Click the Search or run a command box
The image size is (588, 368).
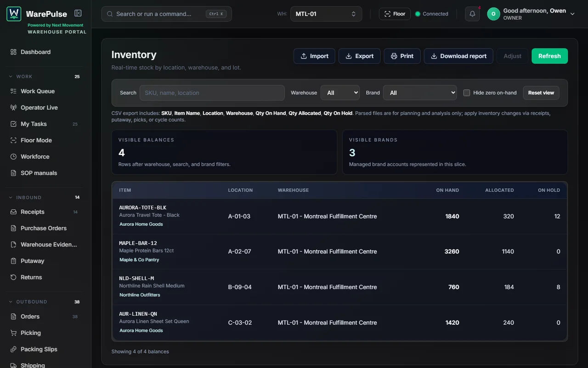pos(166,14)
